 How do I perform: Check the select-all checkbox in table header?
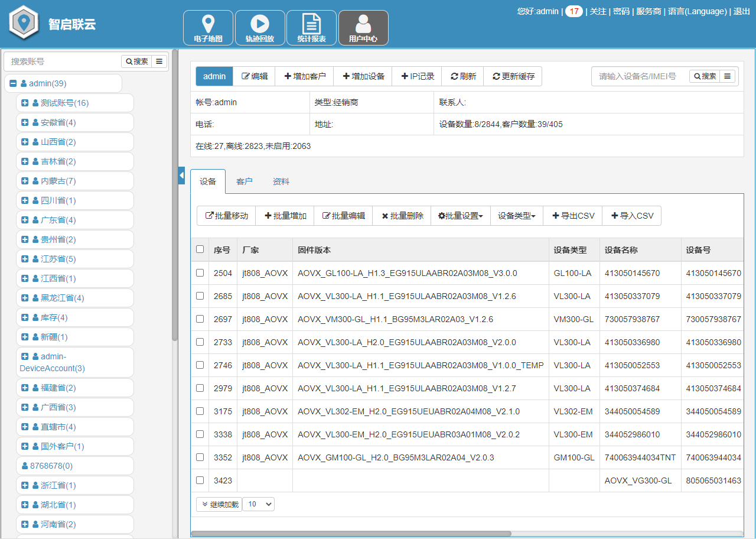coord(200,249)
